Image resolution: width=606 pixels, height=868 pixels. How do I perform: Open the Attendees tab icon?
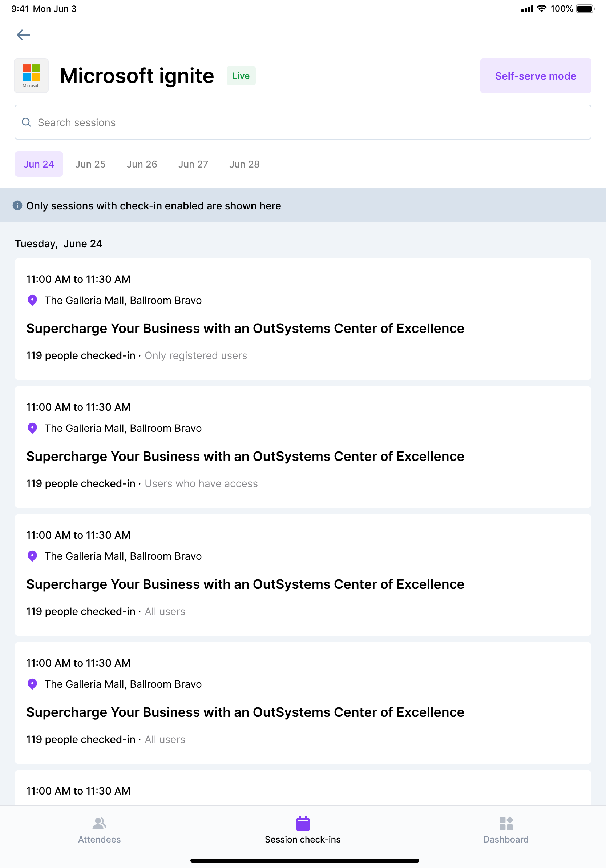(99, 823)
